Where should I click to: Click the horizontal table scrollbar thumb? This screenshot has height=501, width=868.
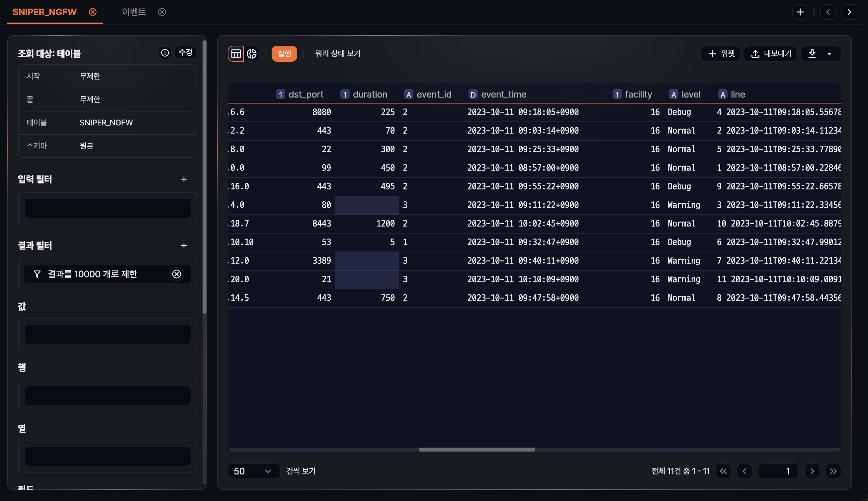[477, 450]
